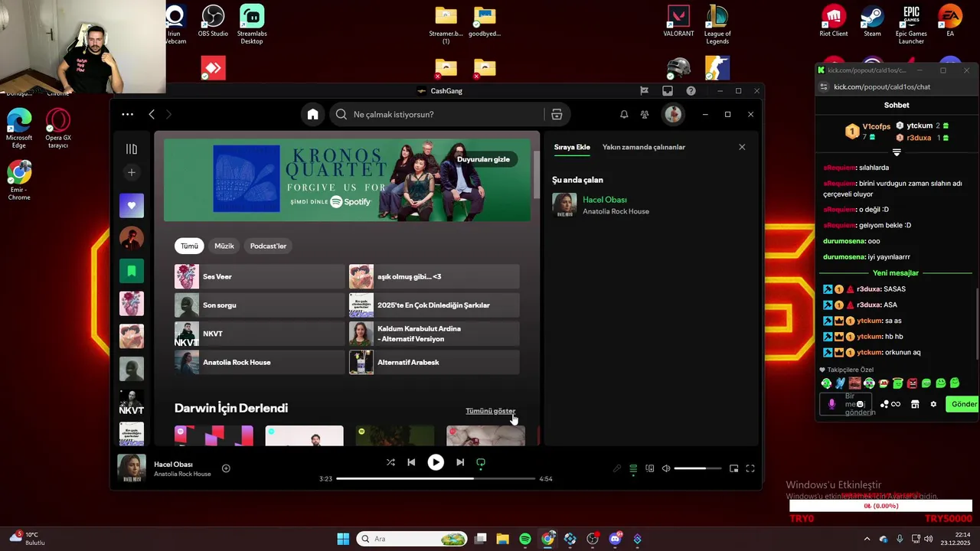Select the Müzik filter chip
980x551 pixels.
click(x=224, y=246)
